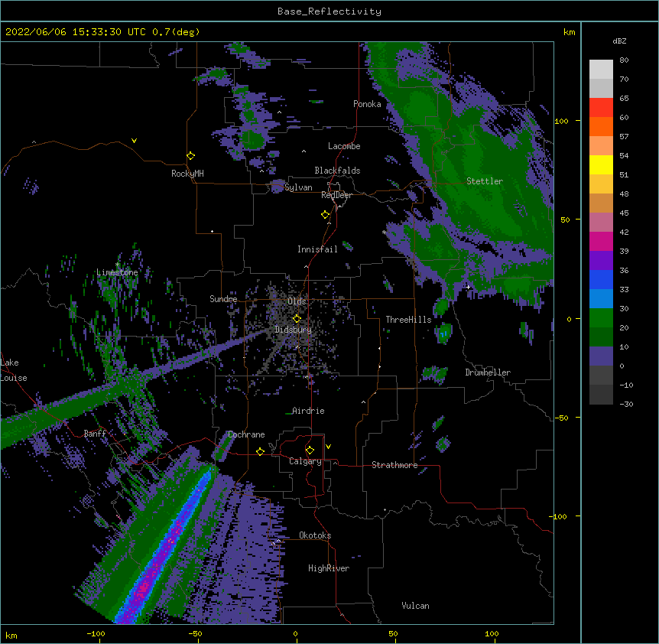Screen dimensions: 659x644
Task: Select the Blackfalds city label
Action: [x=337, y=171]
